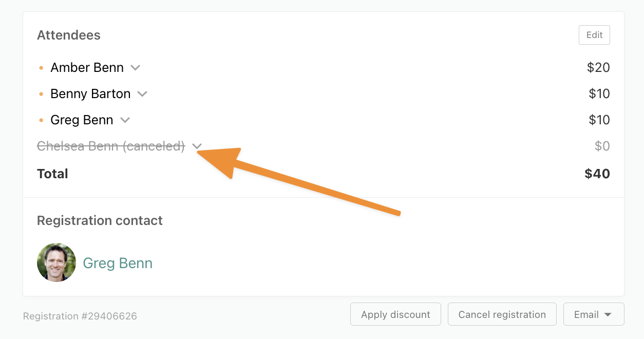Image resolution: width=644 pixels, height=339 pixels.
Task: Click the caret arrow on the Email button
Action: coord(608,315)
